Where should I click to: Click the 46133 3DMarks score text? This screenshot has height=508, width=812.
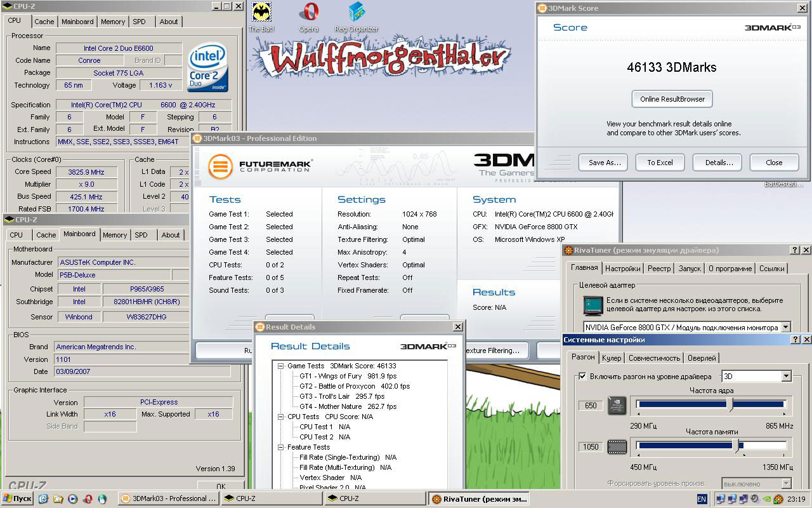[x=671, y=67]
